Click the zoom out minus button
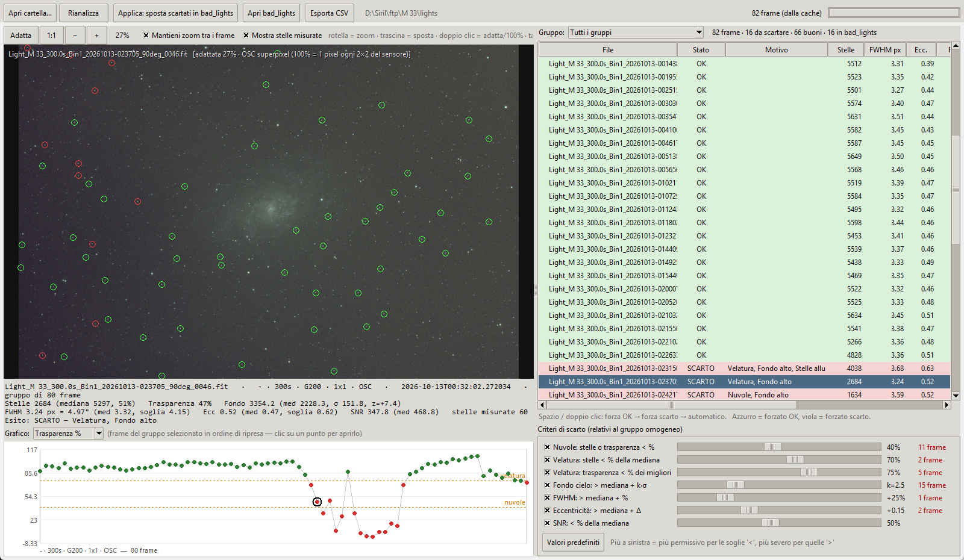Screen dimensions: 964x560 click(x=75, y=36)
